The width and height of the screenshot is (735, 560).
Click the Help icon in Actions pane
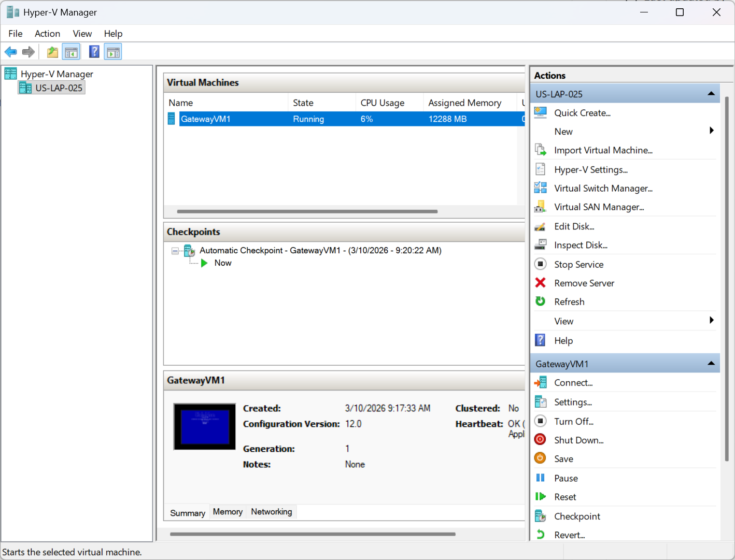point(540,340)
